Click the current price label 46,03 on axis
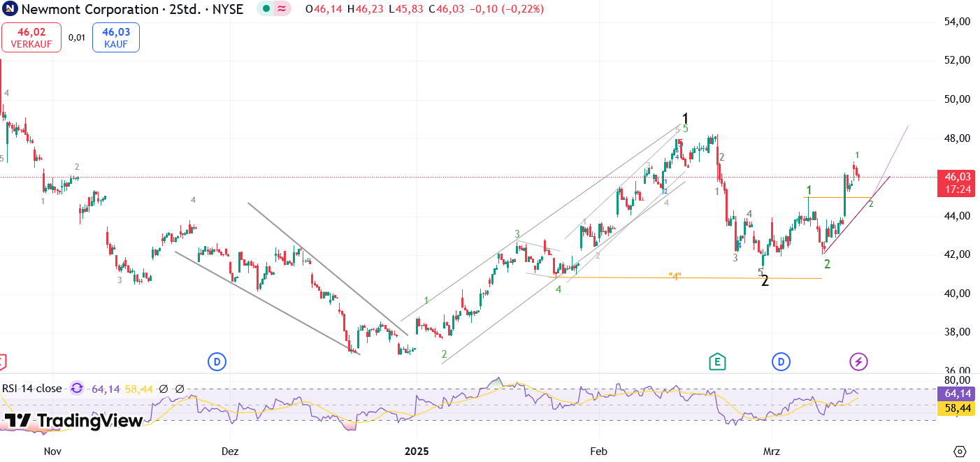Viewport: 980px width, 462px height. point(958,177)
